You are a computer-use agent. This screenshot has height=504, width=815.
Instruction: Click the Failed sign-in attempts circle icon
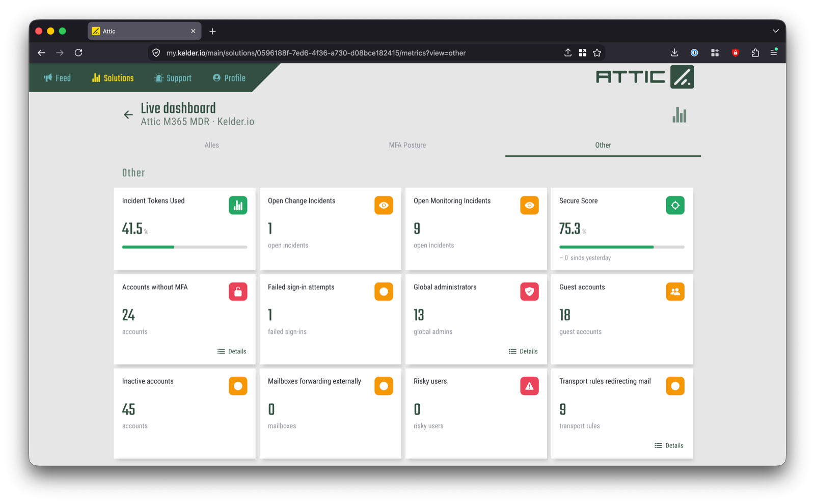384,292
